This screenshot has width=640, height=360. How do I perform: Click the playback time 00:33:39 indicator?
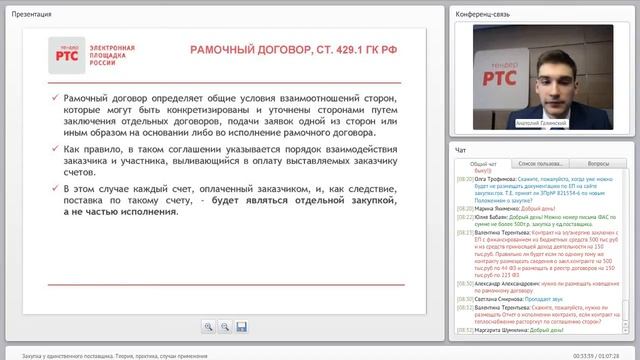[596, 356]
